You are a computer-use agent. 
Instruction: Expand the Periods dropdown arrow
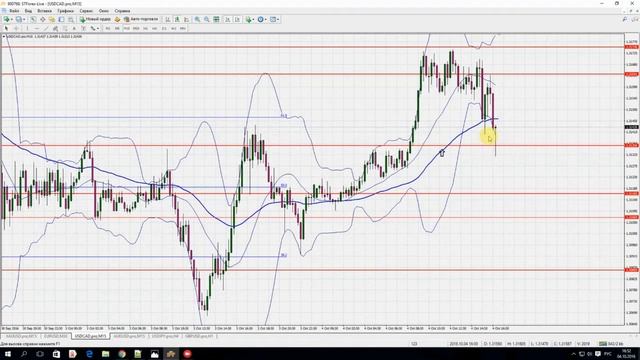click(266, 19)
